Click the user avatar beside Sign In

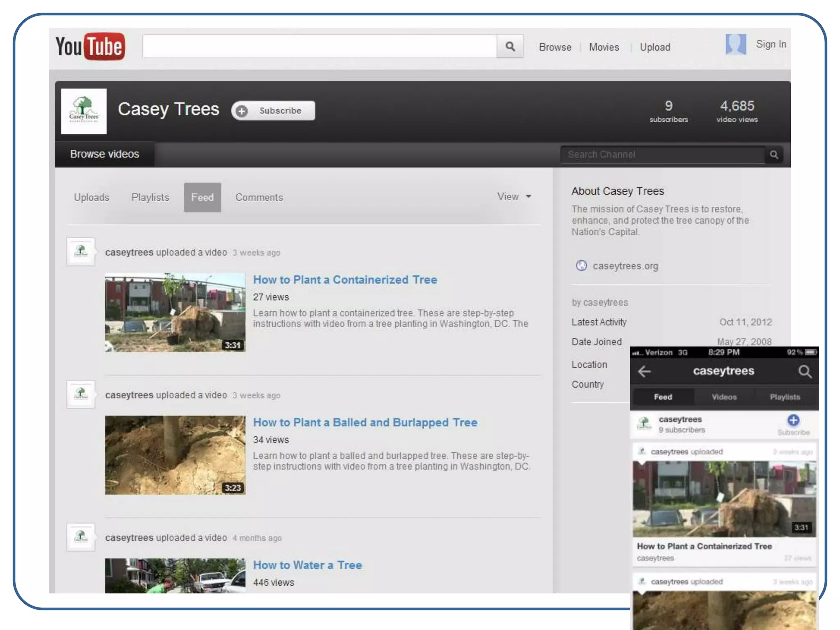(735, 44)
